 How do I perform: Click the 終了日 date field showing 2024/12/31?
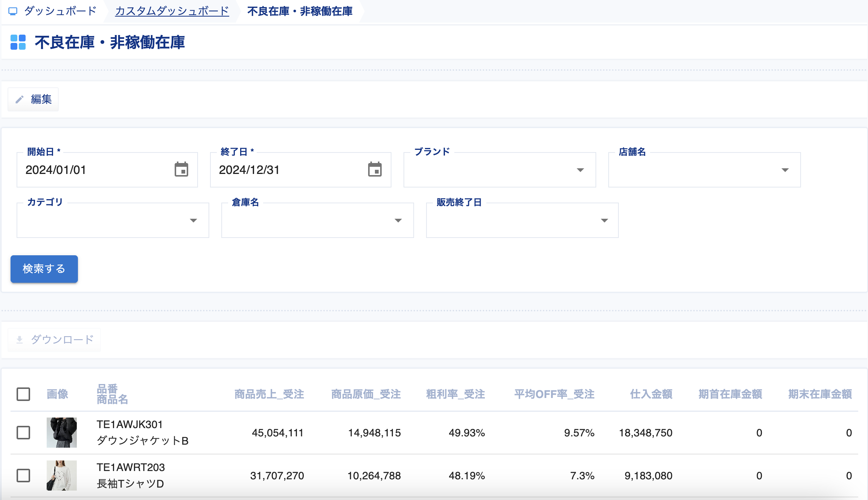[x=301, y=170]
